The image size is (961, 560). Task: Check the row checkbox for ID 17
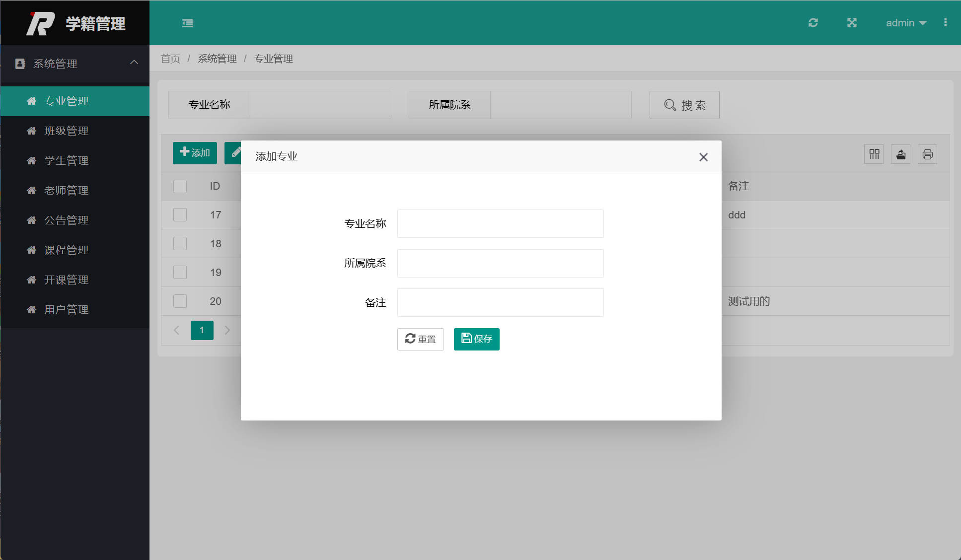(180, 214)
